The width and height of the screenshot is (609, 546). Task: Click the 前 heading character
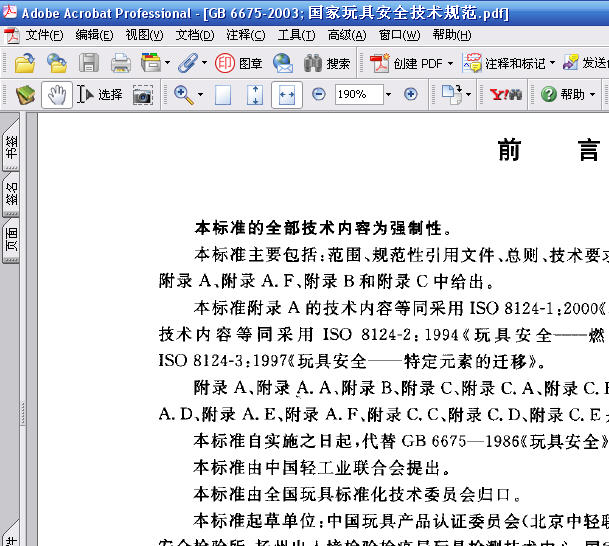tap(509, 150)
